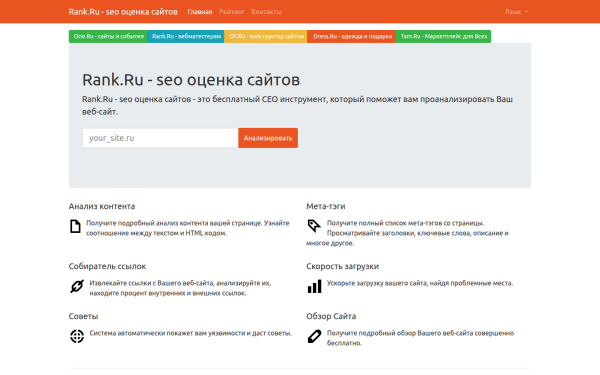
Task: Click the Собиратель ссылок heading
Action: coord(108,266)
